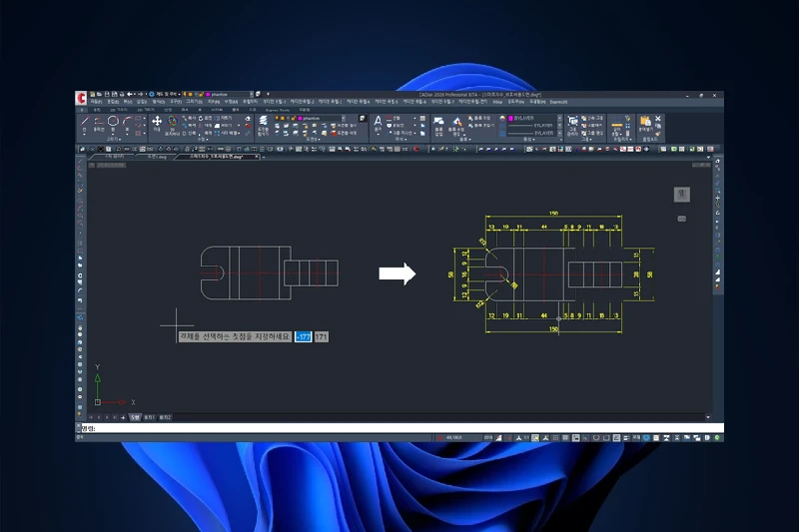Click the ByLayer magenta color swatch

[510, 117]
